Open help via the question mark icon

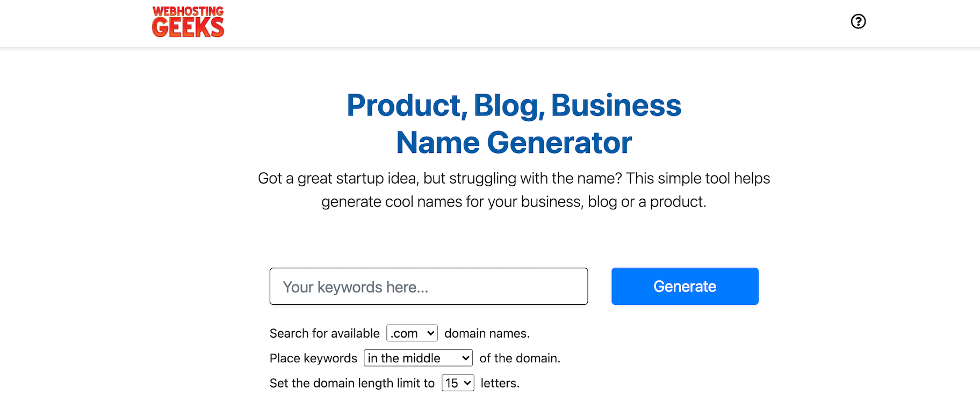point(858,21)
